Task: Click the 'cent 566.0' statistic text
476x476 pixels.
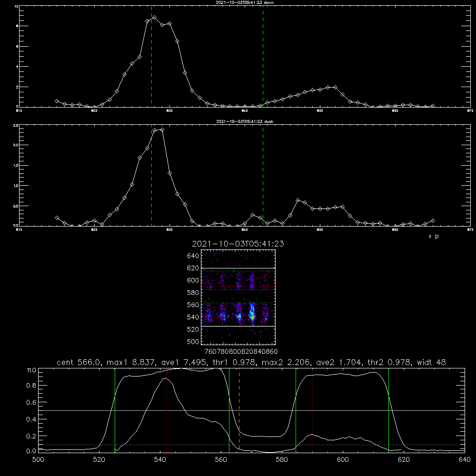Action: pyautogui.click(x=79, y=362)
